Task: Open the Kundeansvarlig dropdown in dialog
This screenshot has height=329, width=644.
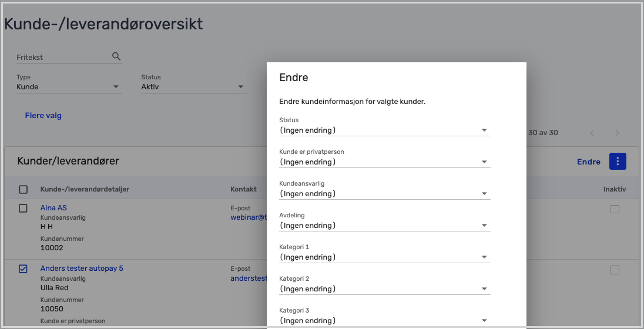Action: click(384, 193)
